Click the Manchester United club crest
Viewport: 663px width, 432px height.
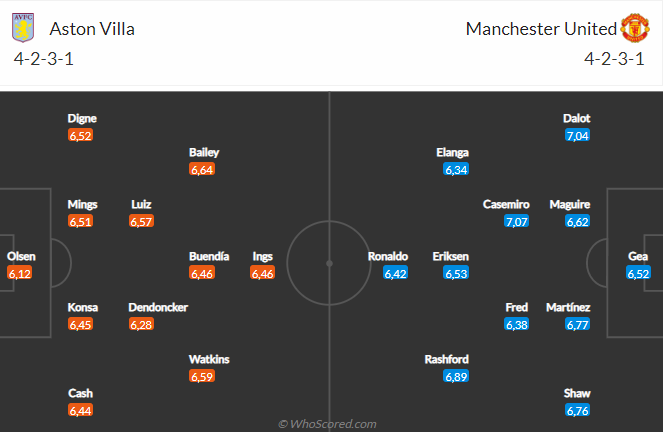(x=635, y=28)
